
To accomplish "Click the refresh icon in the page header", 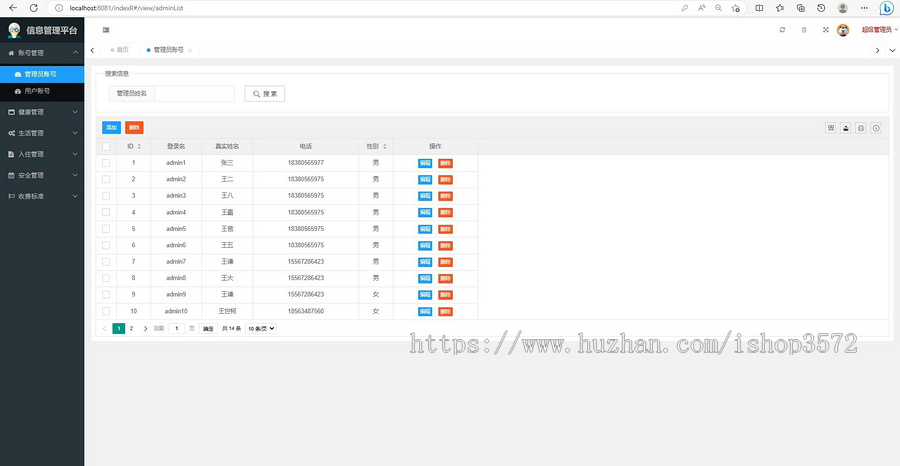I will click(782, 30).
